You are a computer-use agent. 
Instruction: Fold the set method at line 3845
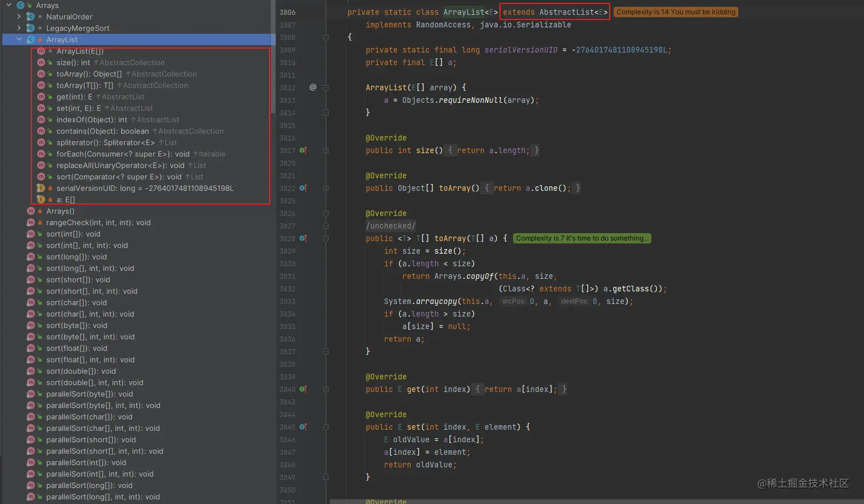[326, 427]
